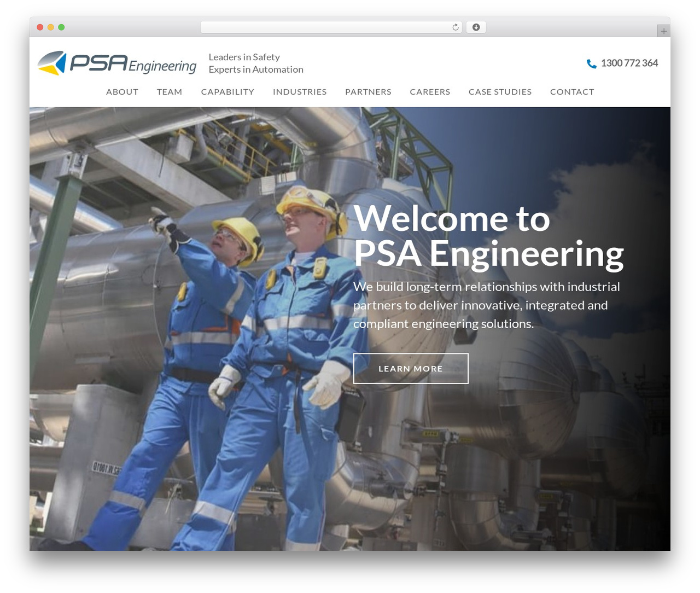Maximize the window with the green button
The width and height of the screenshot is (700, 593).
[61, 27]
